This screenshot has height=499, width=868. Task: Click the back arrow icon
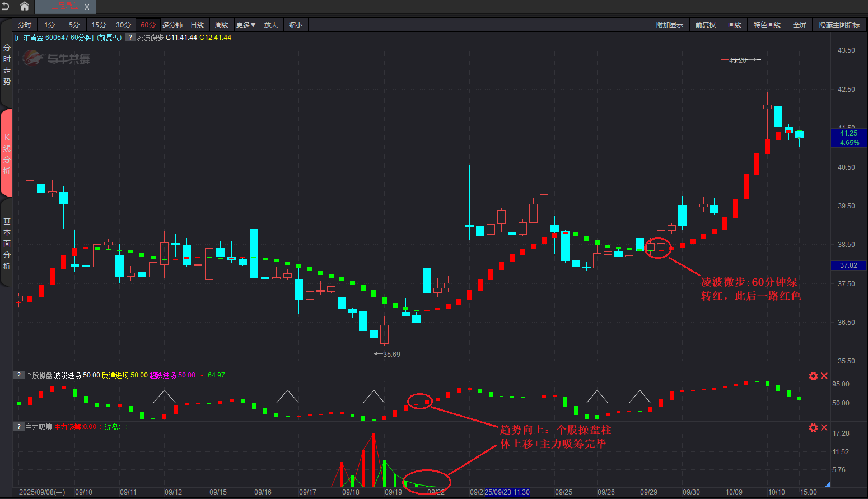[6, 6]
